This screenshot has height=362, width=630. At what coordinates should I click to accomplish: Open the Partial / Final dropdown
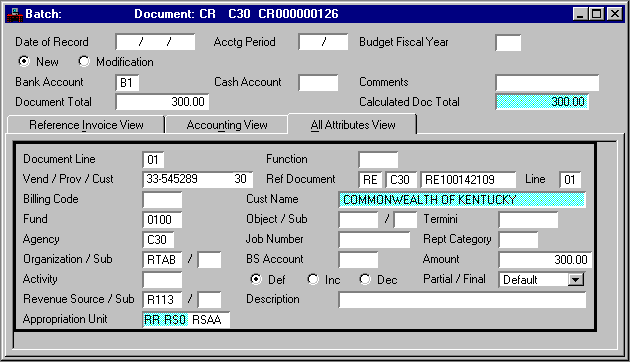click(576, 280)
